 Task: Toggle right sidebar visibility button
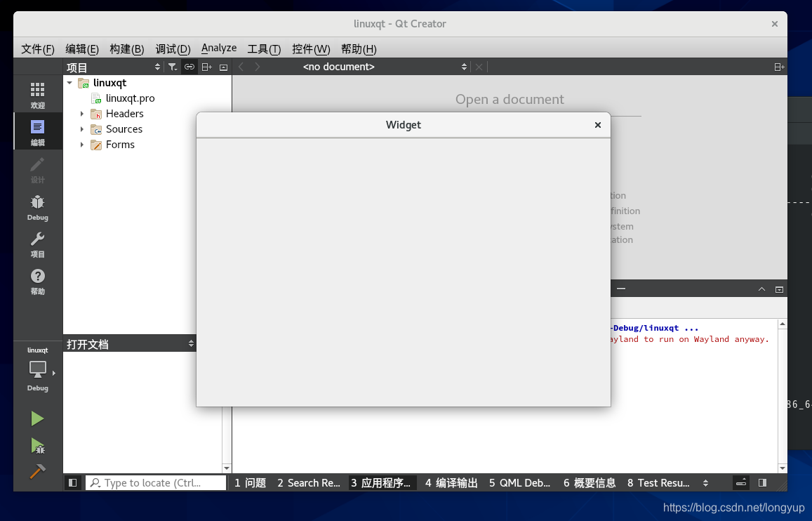(762, 482)
